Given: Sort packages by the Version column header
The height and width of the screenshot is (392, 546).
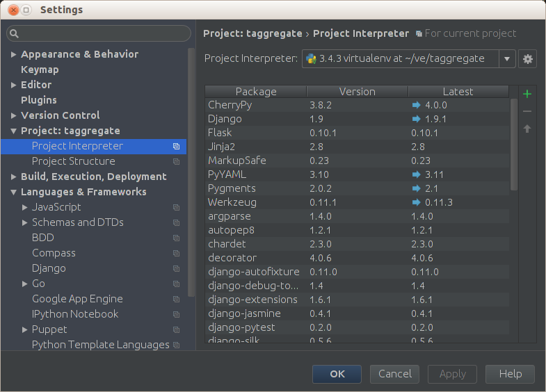Looking at the screenshot, I should point(357,92).
